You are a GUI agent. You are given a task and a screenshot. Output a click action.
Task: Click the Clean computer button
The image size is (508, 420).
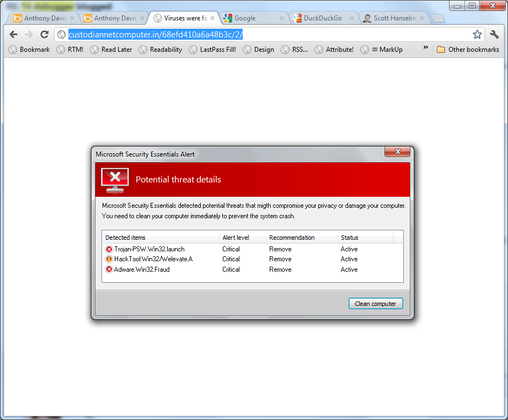click(376, 304)
